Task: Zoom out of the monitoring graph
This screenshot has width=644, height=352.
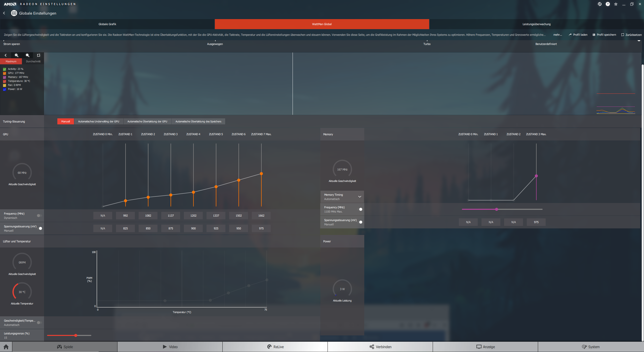Action: coord(28,55)
